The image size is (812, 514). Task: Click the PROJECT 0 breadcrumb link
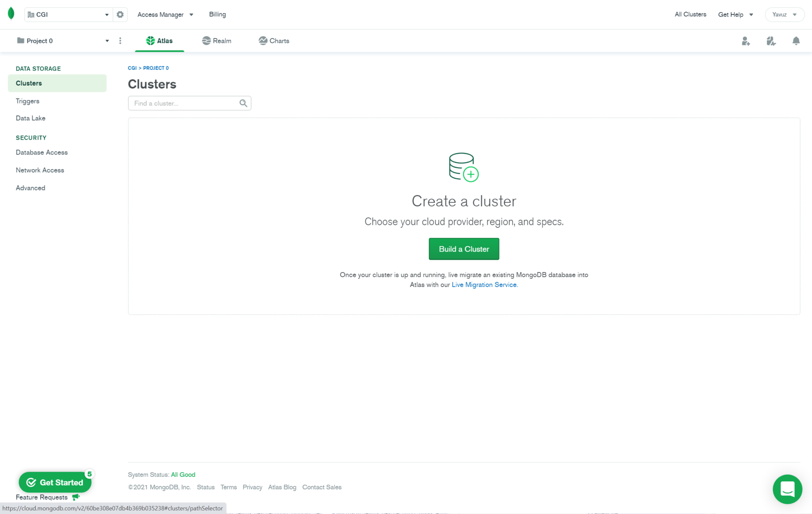click(156, 68)
